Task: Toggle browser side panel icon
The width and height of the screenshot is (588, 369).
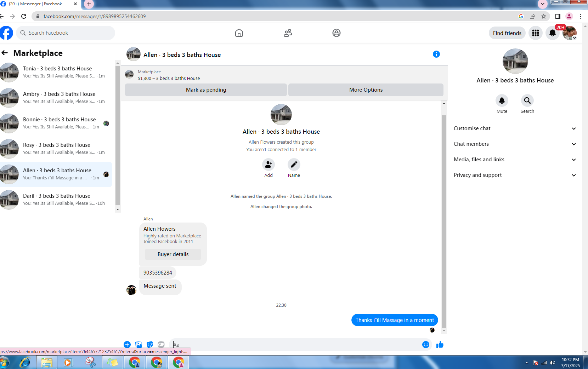Action: click(558, 16)
